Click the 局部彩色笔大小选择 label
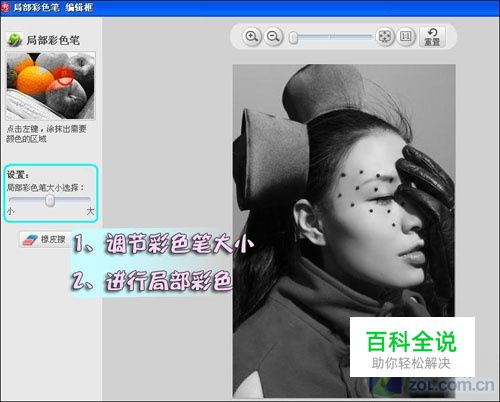 click(x=46, y=188)
